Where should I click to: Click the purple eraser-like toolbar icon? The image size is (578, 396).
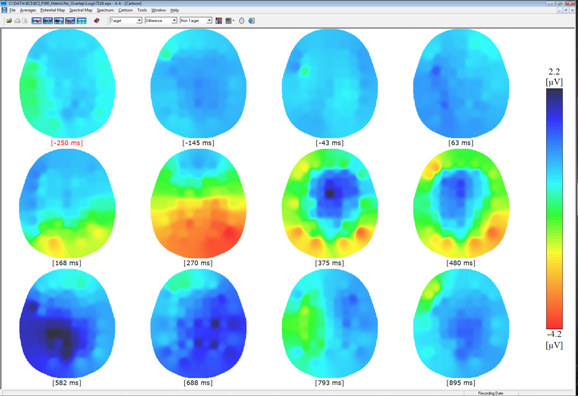(97, 21)
